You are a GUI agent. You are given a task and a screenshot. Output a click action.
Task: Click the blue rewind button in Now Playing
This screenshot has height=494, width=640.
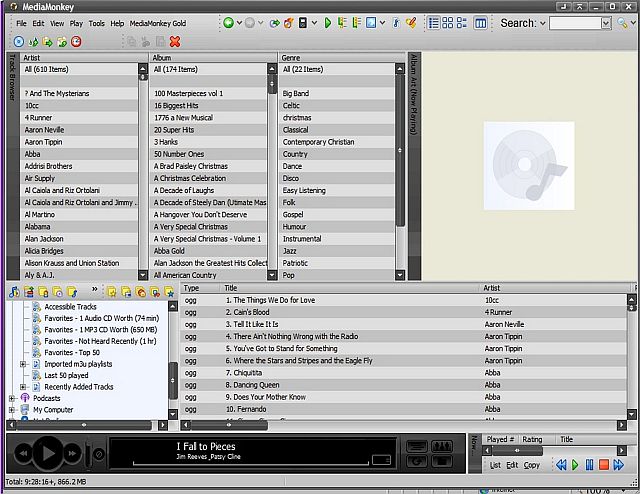(x=561, y=465)
